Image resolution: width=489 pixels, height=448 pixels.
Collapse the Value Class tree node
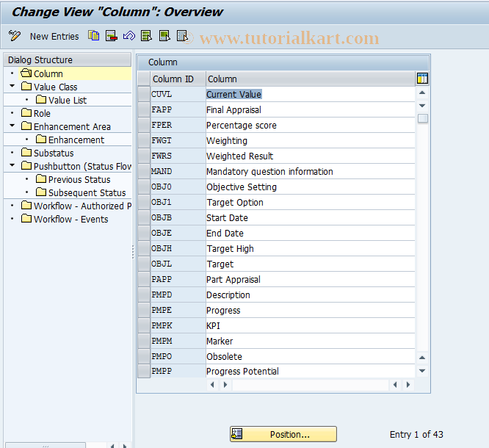click(x=12, y=86)
